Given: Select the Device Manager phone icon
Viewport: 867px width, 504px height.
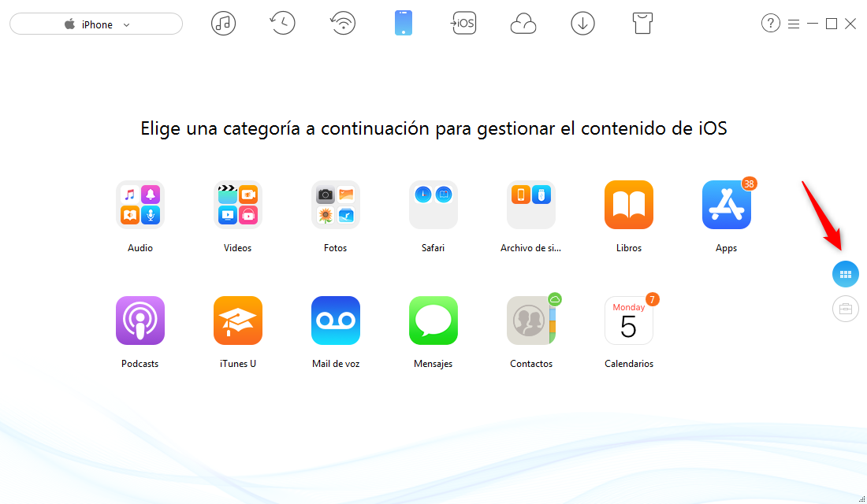Looking at the screenshot, I should (403, 23).
